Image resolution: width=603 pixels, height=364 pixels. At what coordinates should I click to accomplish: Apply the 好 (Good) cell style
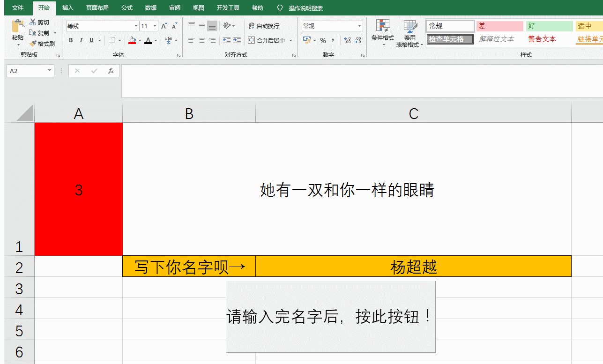tap(549, 26)
